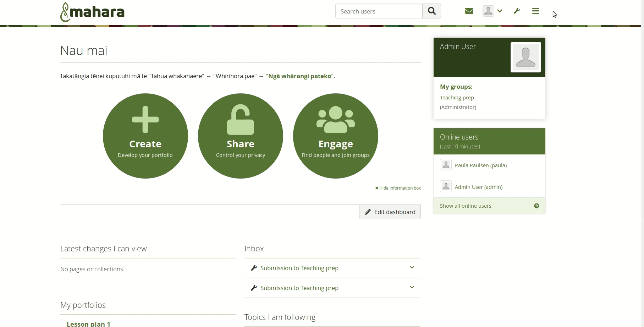
Task: Open the Teaching prep group link
Action: coord(457,98)
